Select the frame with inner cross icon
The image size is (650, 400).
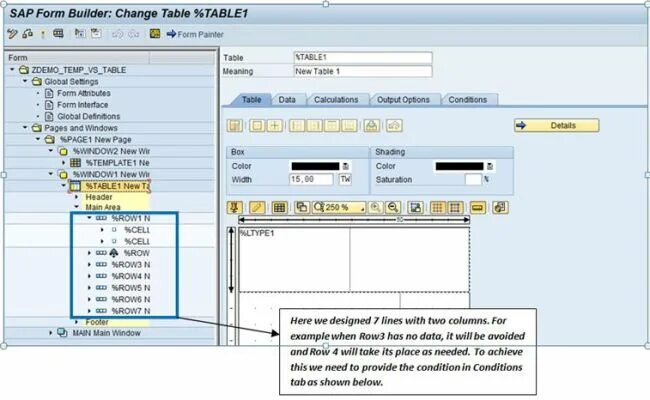tap(274, 126)
